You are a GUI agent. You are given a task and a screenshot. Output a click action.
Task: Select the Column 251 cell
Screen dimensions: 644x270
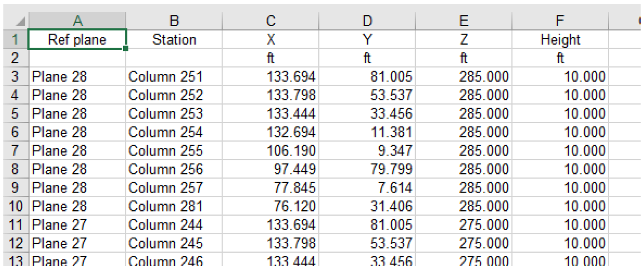174,77
